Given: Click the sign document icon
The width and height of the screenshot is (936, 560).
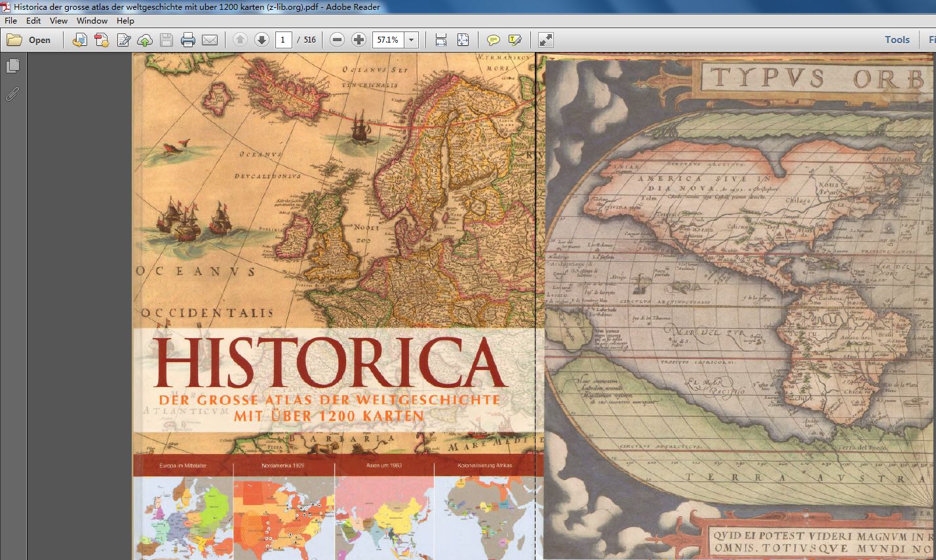Looking at the screenshot, I should pos(123,40).
